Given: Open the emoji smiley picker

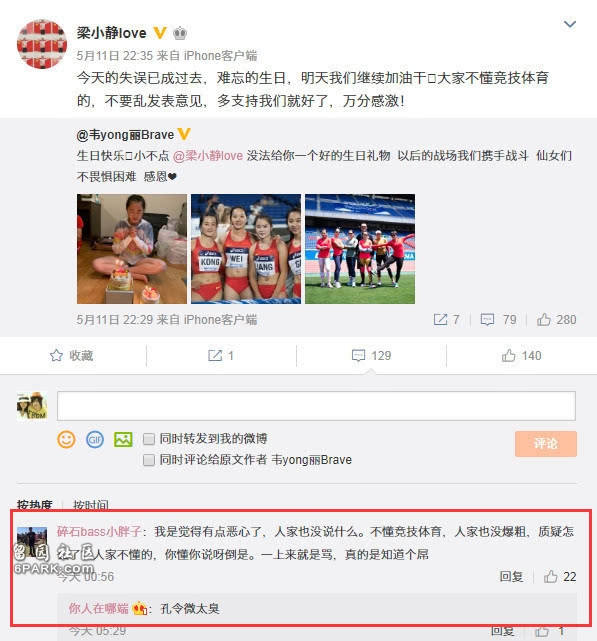Looking at the screenshot, I should click(x=66, y=440).
